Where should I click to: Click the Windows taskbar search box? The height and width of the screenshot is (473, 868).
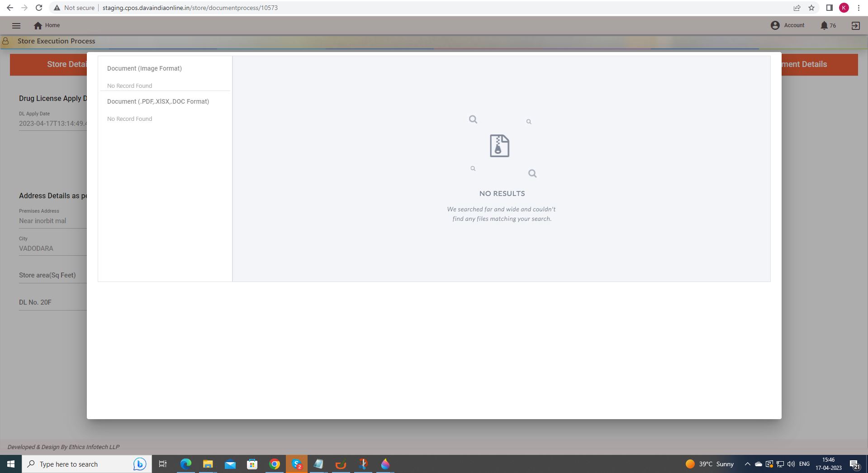click(77, 464)
